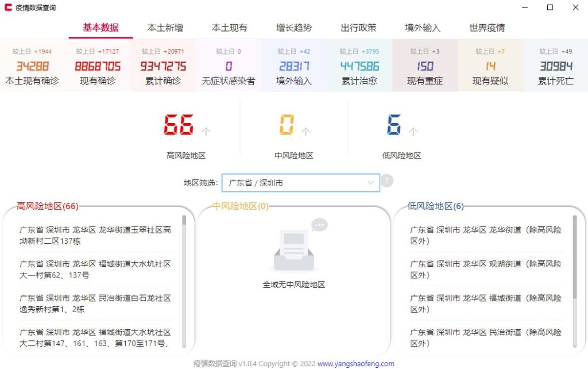Click the 低风险地区(6) panel heading

point(436,206)
